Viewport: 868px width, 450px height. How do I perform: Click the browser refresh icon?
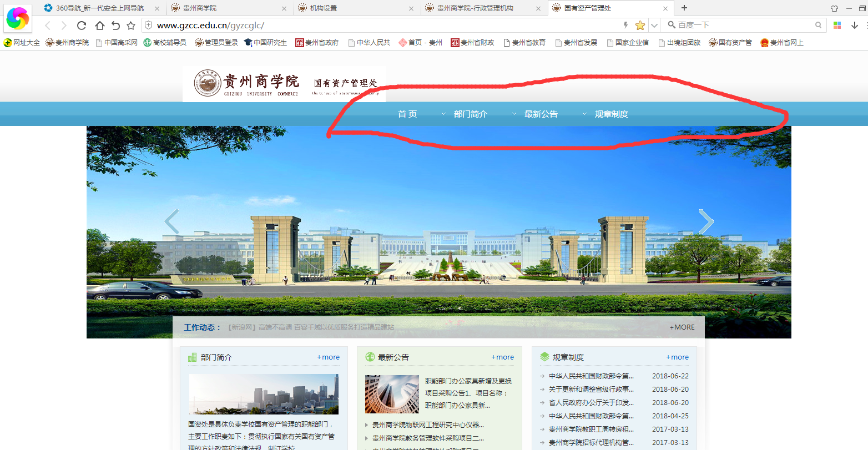[x=82, y=26]
